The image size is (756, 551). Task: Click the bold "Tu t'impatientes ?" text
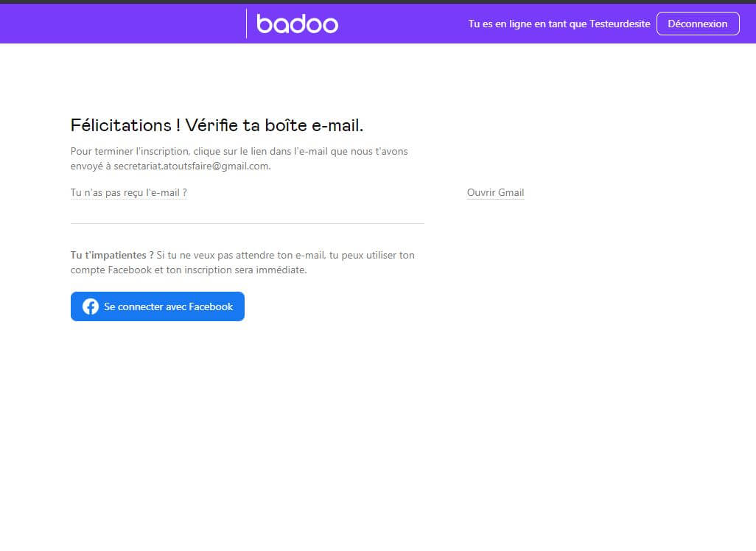point(112,255)
